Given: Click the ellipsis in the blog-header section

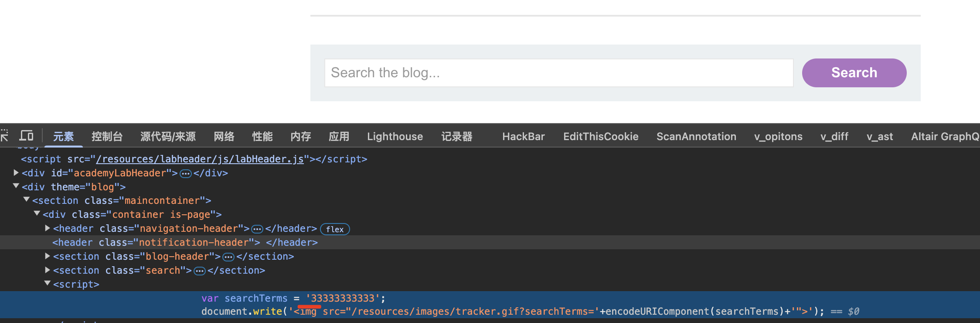Looking at the screenshot, I should 228,257.
